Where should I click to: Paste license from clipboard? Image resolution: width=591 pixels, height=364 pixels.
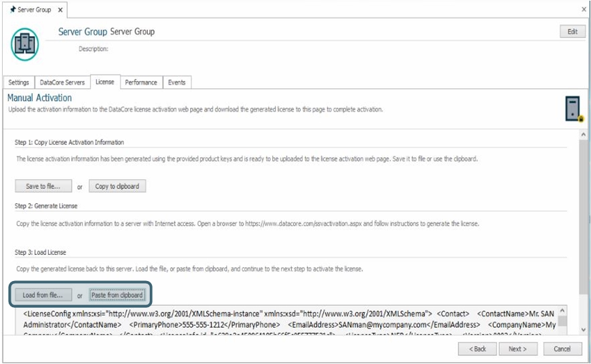(117, 294)
